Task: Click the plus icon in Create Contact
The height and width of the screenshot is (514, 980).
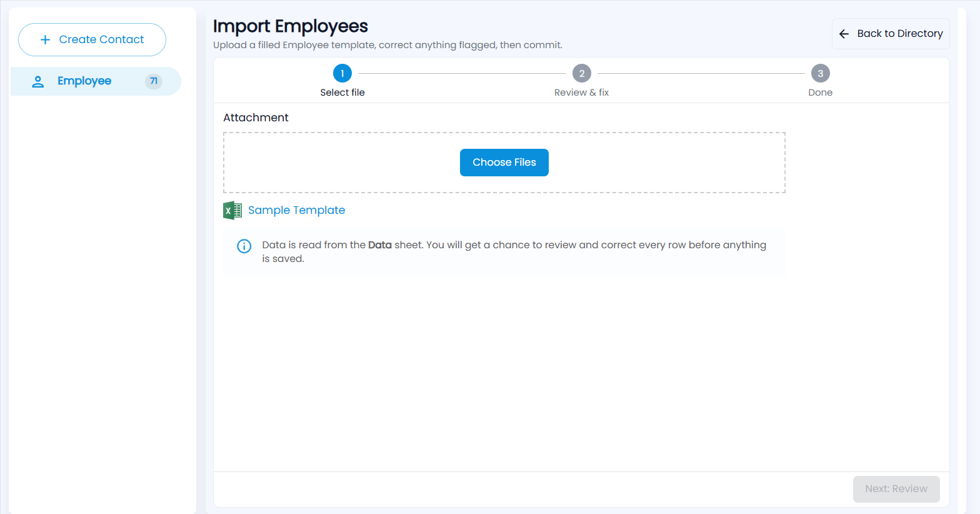Action: coord(45,39)
